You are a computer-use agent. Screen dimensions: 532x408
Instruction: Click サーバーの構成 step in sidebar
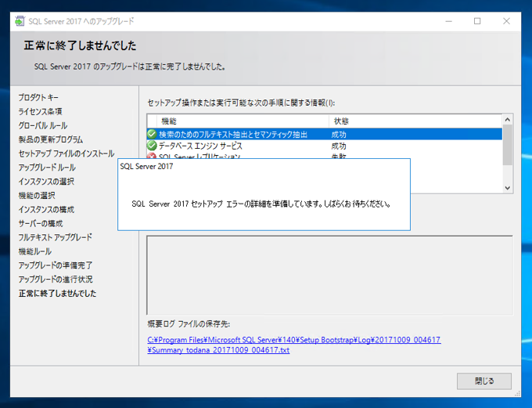click(x=41, y=223)
